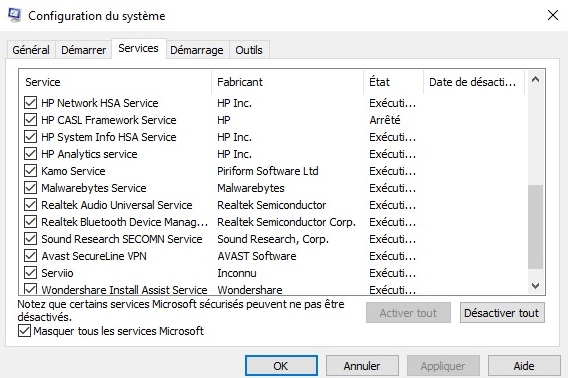Uncheck HP System Info HSA Service
Screen dimensions: 568x378
[x=30, y=137]
